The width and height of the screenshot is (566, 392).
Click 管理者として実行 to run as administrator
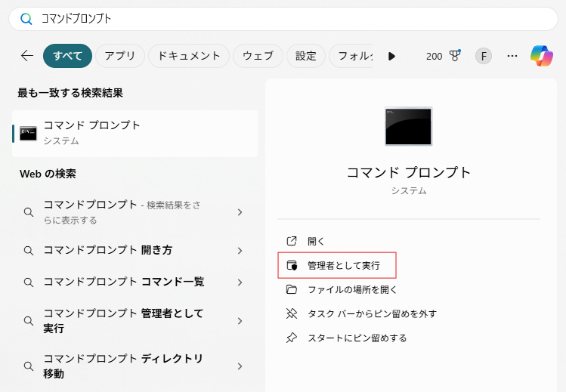(x=343, y=266)
